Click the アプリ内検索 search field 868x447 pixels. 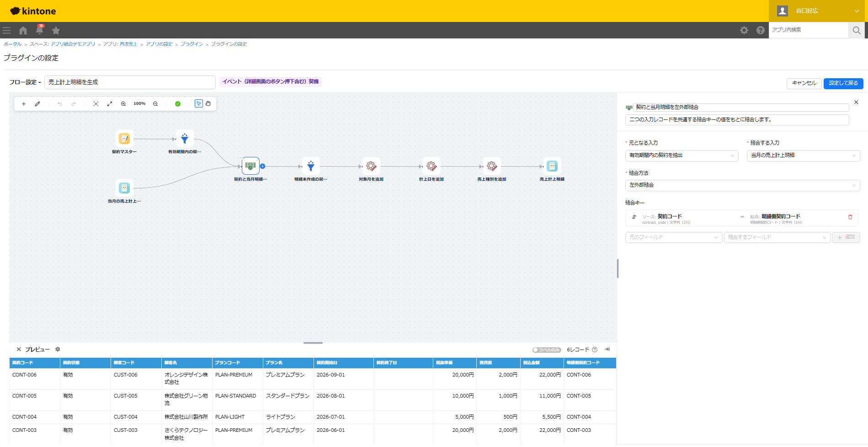pyautogui.click(x=808, y=30)
